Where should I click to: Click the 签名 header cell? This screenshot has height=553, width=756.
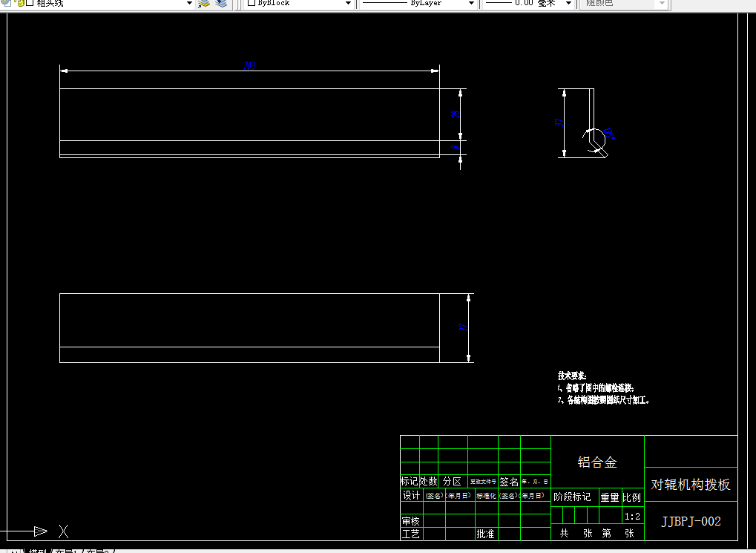[x=509, y=482]
